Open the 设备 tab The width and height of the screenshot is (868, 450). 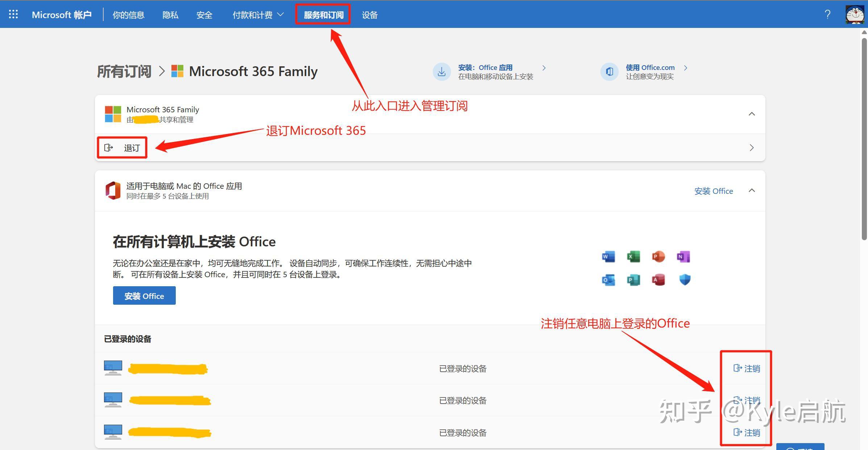click(370, 15)
